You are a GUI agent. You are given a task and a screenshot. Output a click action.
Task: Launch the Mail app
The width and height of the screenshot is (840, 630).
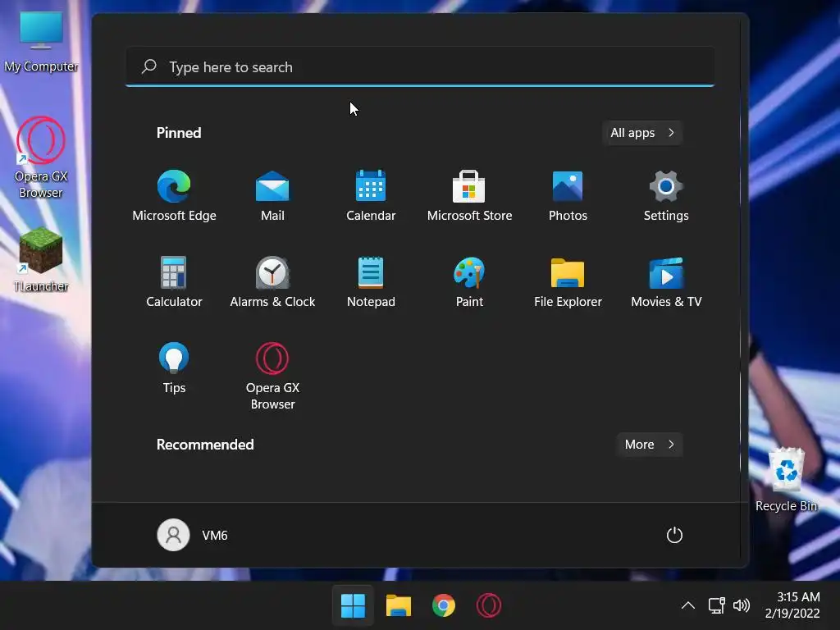(272, 195)
